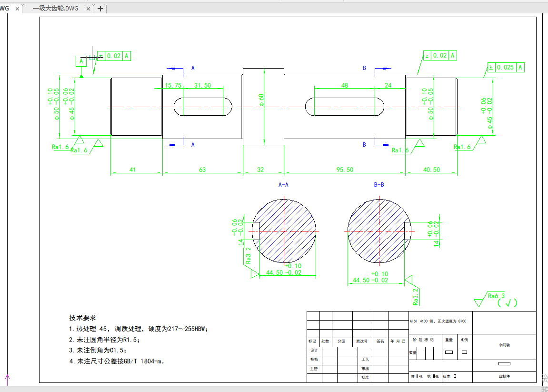Image resolution: width=548 pixels, height=392 pixels.
Task: Pick the Φ60 diameter dimension
Action: 261,100
